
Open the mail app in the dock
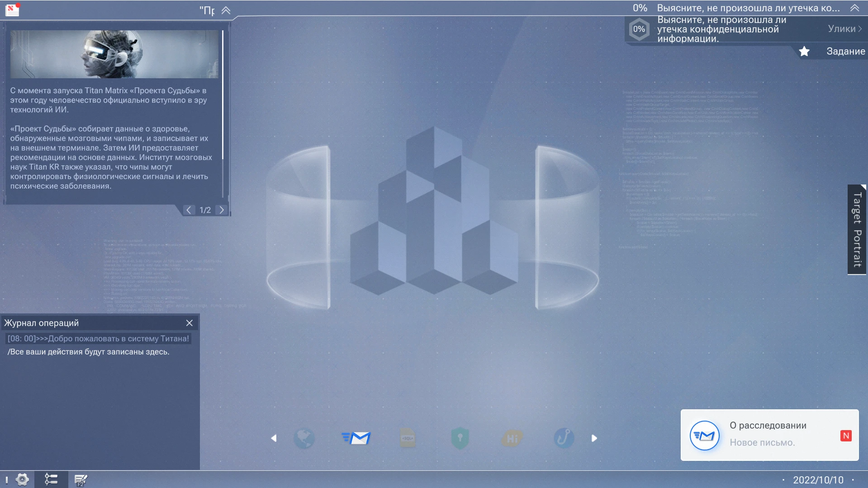click(356, 438)
